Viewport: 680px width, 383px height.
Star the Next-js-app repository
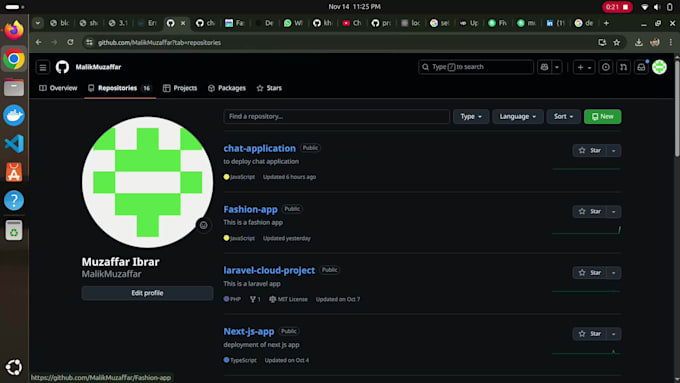click(x=589, y=334)
